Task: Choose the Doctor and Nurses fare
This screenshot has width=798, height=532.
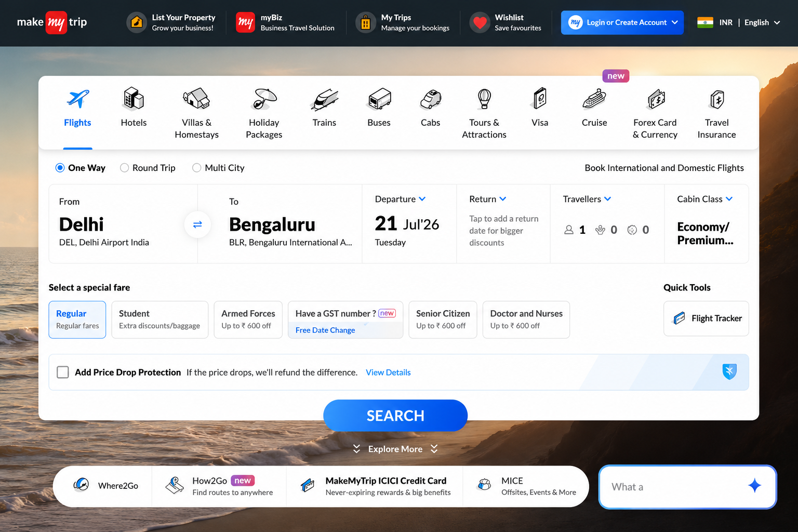Action: pyautogui.click(x=526, y=320)
